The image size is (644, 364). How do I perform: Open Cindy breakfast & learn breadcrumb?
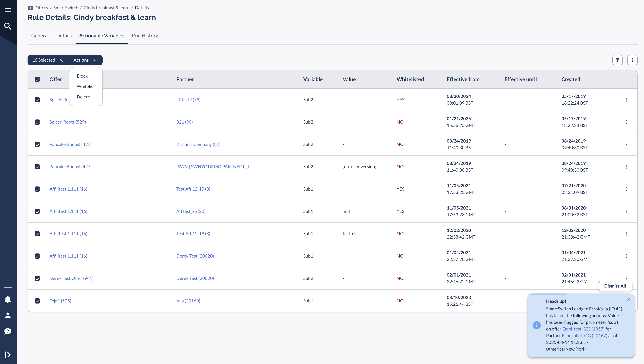pos(106,8)
